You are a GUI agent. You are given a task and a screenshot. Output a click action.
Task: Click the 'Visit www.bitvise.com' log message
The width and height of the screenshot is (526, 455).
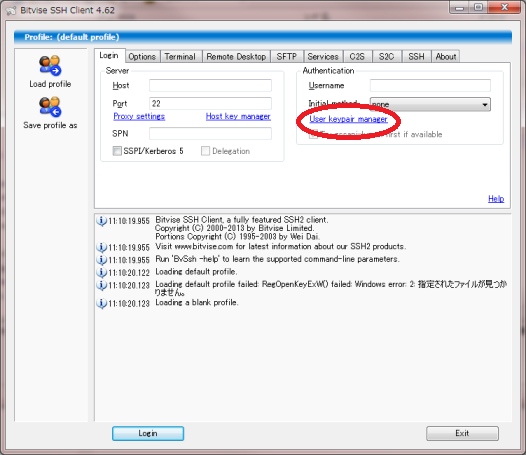tap(281, 247)
